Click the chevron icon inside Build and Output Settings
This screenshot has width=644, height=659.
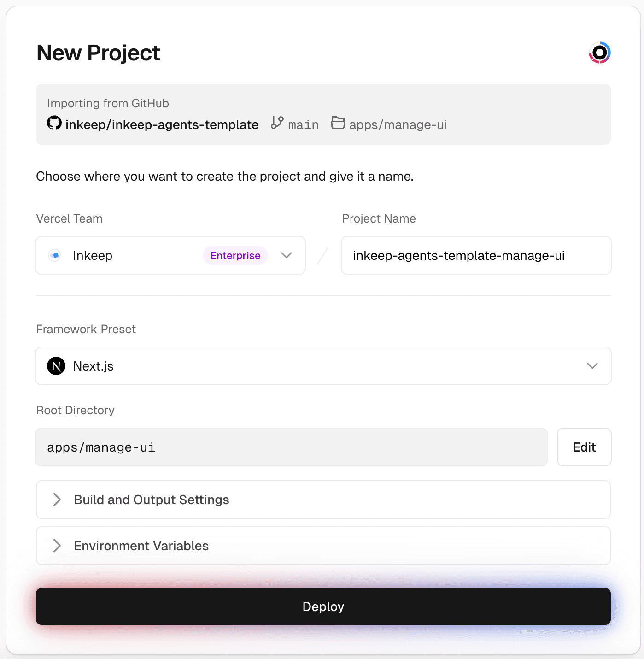tap(58, 500)
